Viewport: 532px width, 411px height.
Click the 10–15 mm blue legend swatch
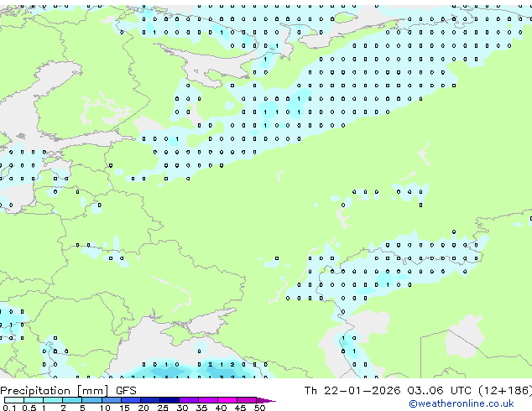(x=112, y=400)
